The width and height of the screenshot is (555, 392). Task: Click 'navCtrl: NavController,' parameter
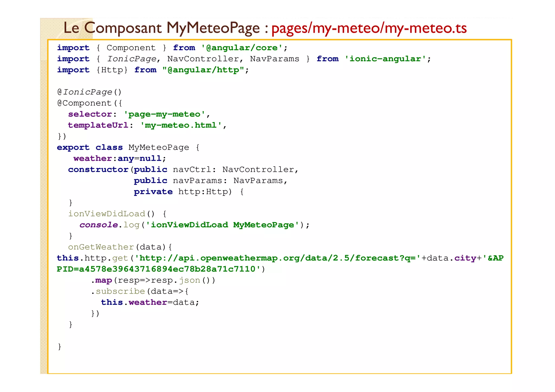[235, 170]
